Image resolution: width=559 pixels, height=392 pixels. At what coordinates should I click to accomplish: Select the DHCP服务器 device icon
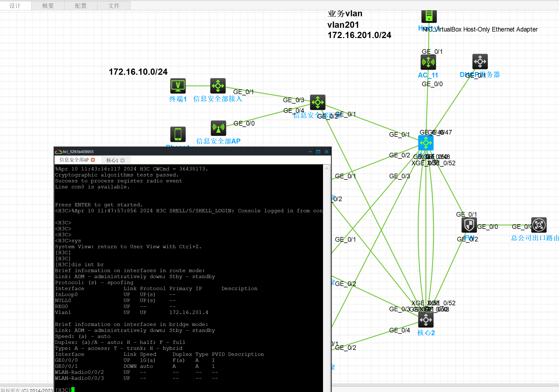click(480, 61)
